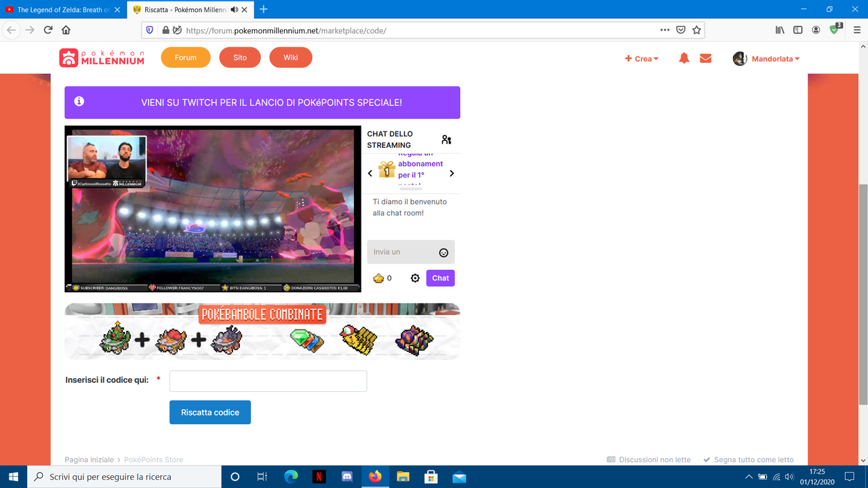Click the site padlock icon
868x488 pixels.
(165, 30)
